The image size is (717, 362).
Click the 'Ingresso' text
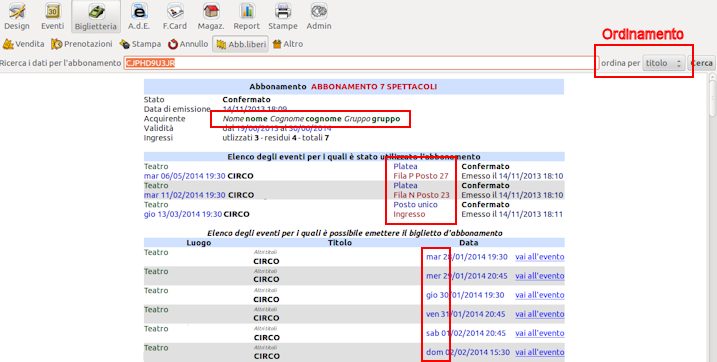pos(409,214)
